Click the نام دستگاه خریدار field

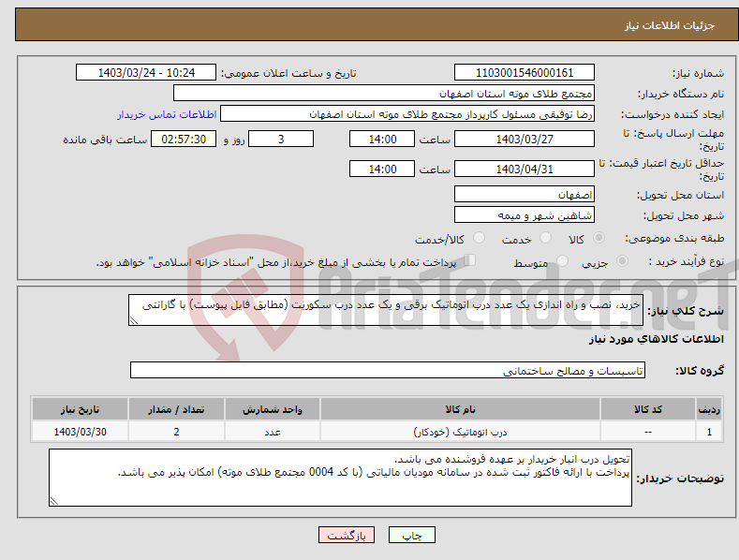[x=384, y=94]
